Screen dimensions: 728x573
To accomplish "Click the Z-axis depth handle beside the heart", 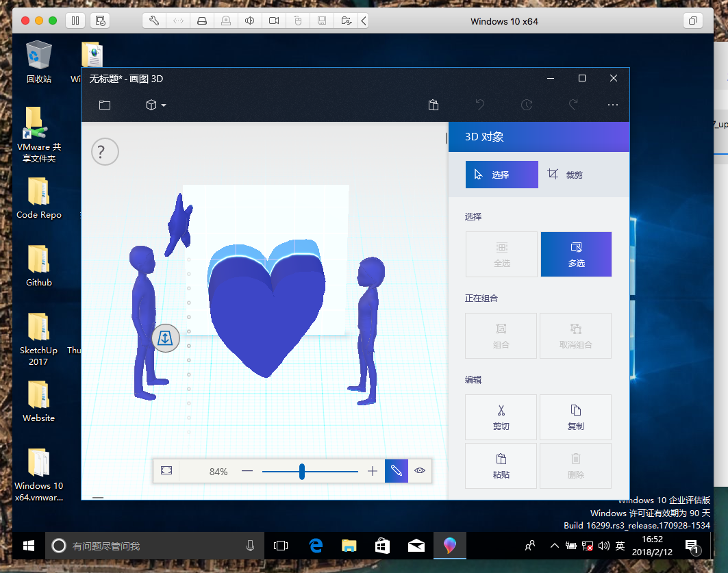I will point(166,338).
